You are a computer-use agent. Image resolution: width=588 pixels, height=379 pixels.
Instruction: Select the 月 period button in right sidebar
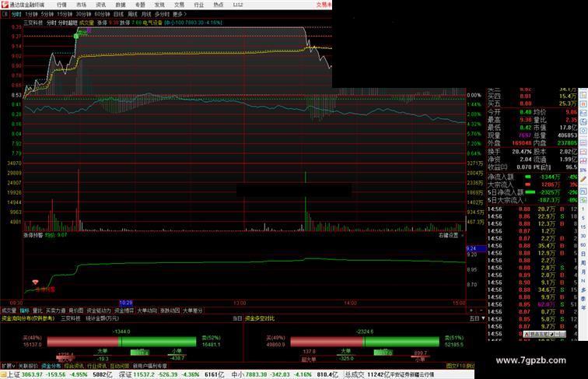[583, 272]
